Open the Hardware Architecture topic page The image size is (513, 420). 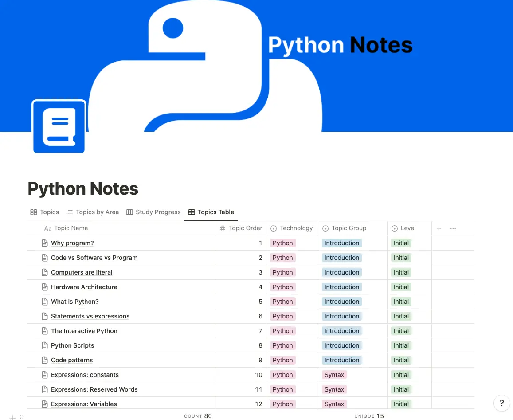(x=84, y=287)
